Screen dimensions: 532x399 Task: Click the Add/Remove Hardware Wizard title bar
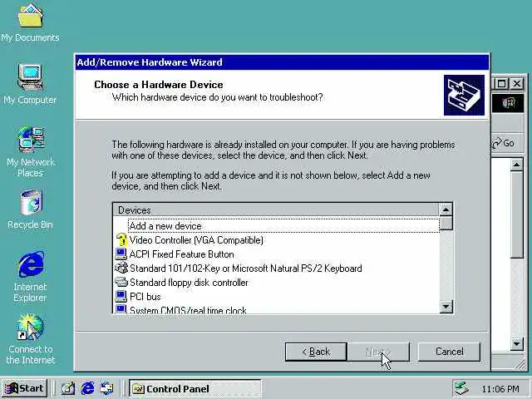[282, 62]
